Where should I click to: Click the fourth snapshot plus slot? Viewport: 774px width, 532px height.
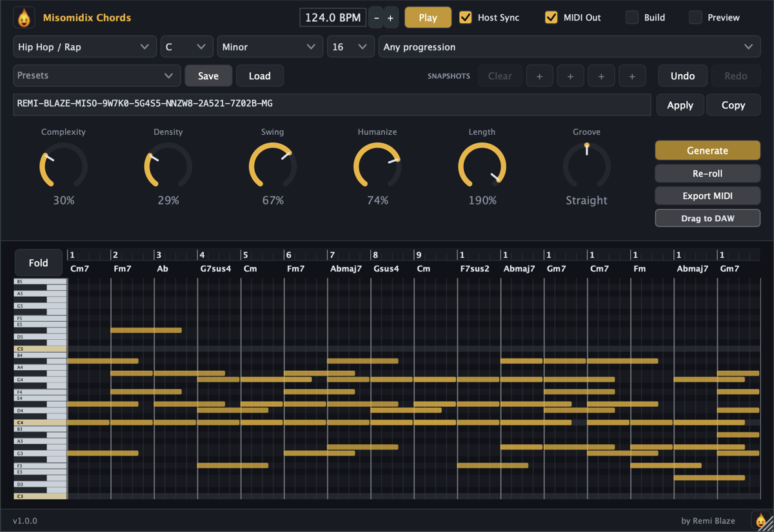632,75
